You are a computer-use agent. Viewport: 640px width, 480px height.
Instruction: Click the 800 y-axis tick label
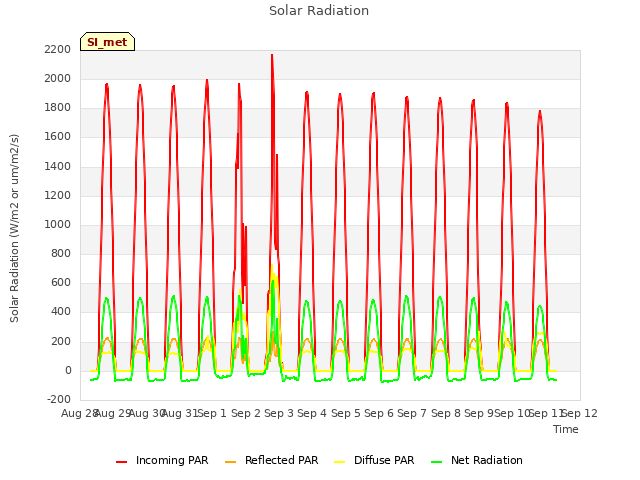pos(61,253)
